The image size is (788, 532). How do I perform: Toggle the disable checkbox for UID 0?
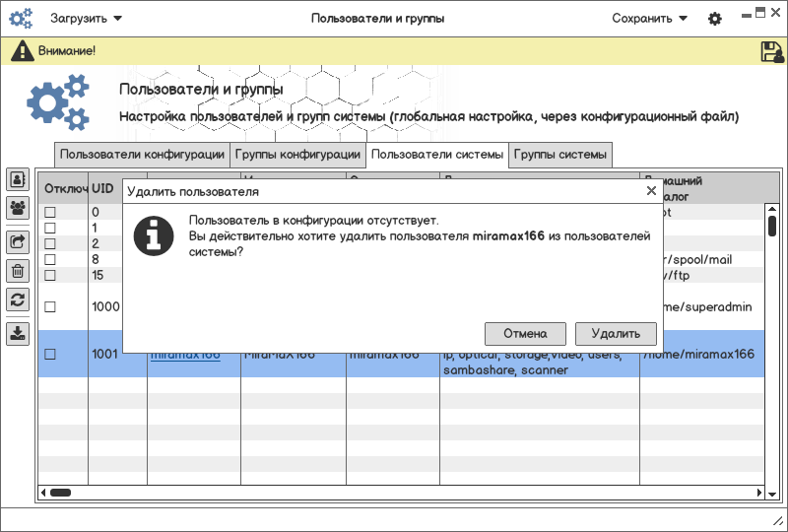[x=50, y=212]
